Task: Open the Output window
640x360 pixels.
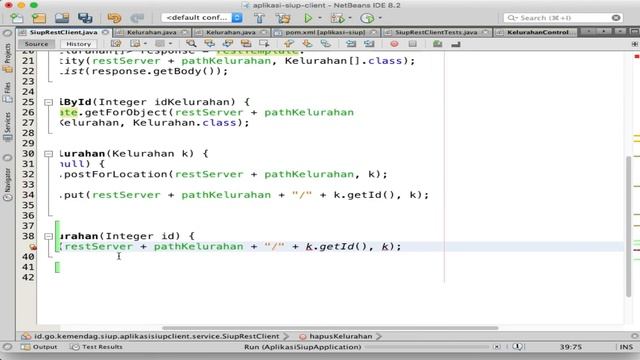Action: [40, 347]
